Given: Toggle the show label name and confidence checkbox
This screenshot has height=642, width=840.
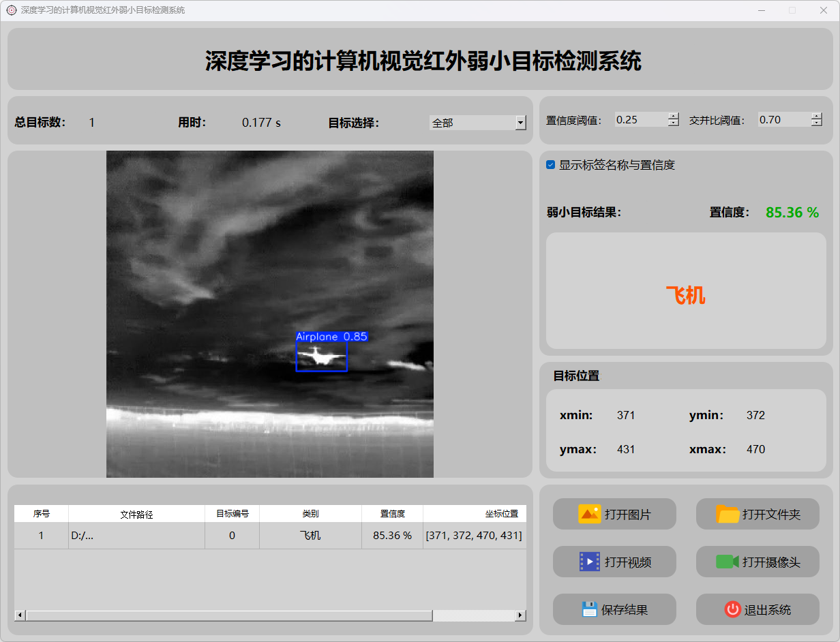Looking at the screenshot, I should [x=551, y=165].
